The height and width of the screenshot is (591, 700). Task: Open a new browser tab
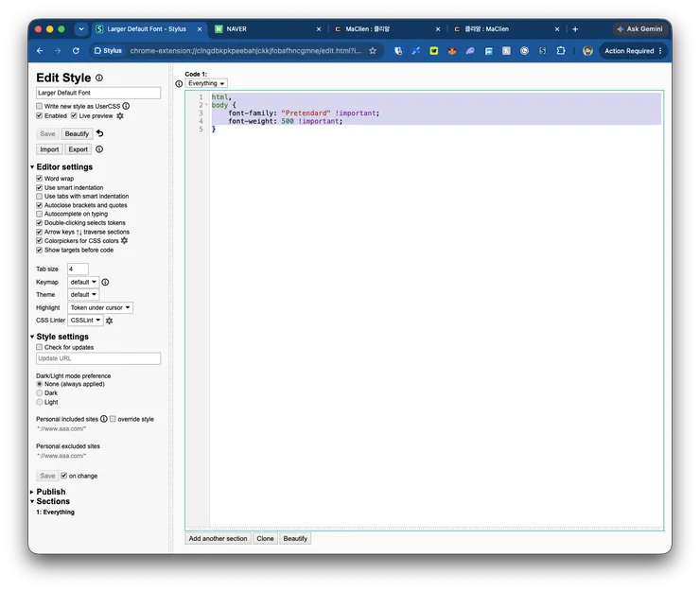[x=575, y=29]
